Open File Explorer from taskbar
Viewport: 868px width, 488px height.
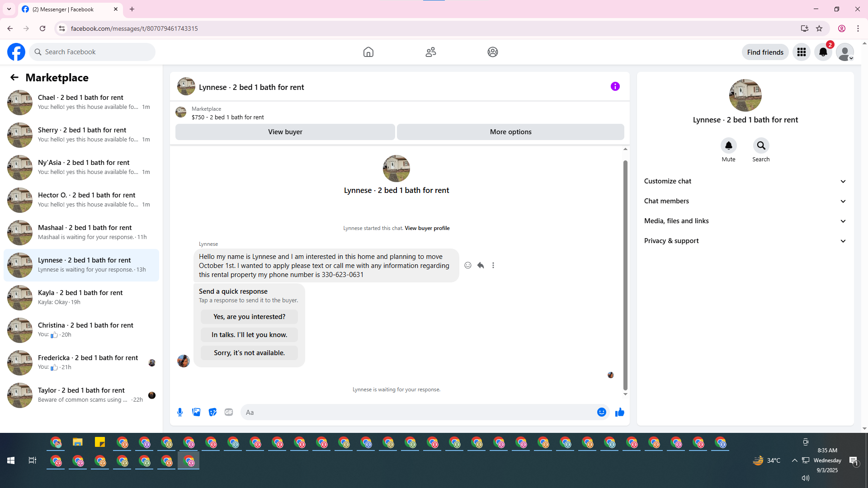78,442
